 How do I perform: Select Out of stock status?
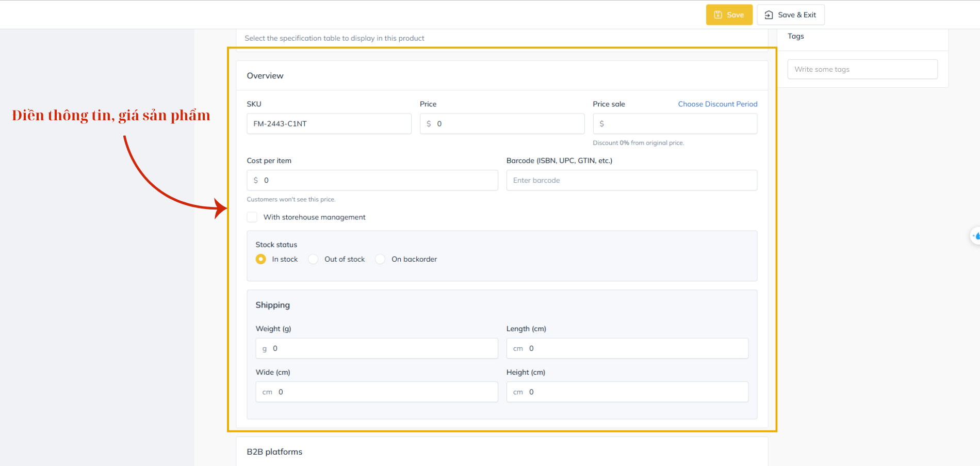(x=314, y=259)
